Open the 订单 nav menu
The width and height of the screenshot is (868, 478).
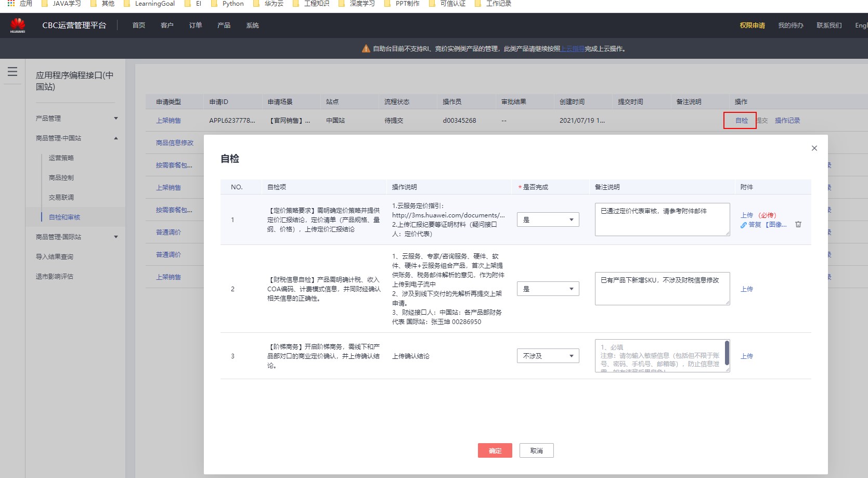196,25
